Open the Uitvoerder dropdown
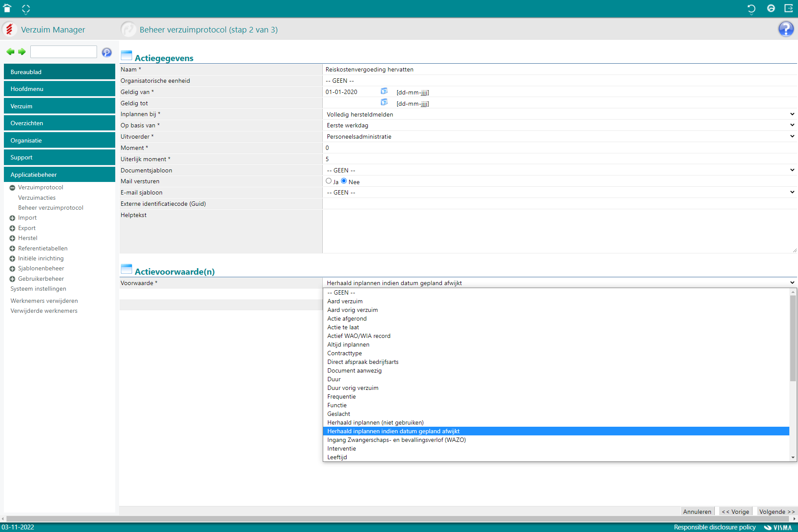This screenshot has height=532, width=798. 560,136
